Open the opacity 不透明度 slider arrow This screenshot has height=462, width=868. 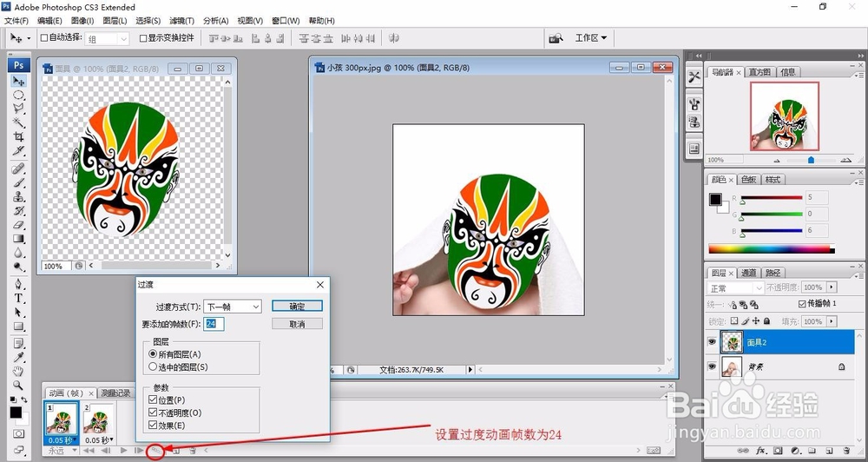(832, 287)
